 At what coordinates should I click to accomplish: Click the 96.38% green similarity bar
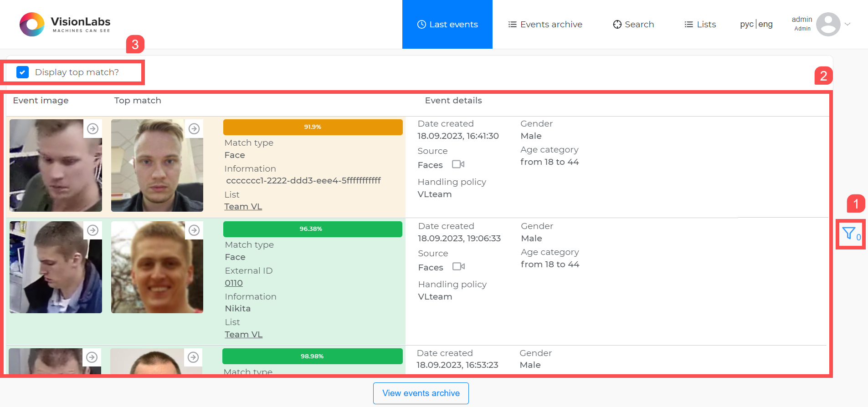click(313, 229)
